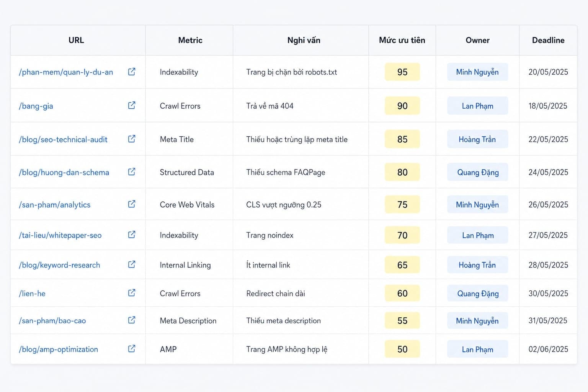Select 'Thiếu schema FAQPage' cell
The height and width of the screenshot is (392, 588).
pyautogui.click(x=301, y=172)
